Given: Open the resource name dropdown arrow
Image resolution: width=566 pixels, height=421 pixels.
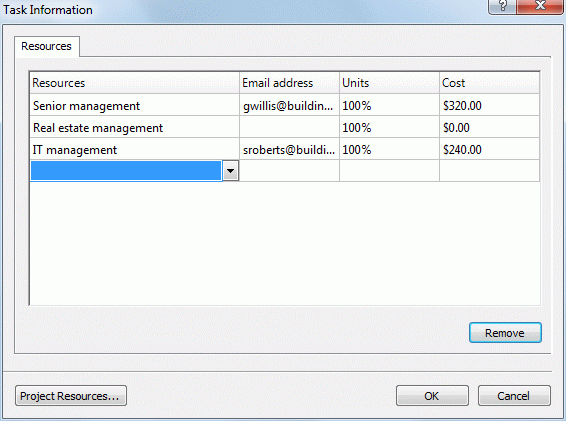Looking at the screenshot, I should [x=230, y=171].
